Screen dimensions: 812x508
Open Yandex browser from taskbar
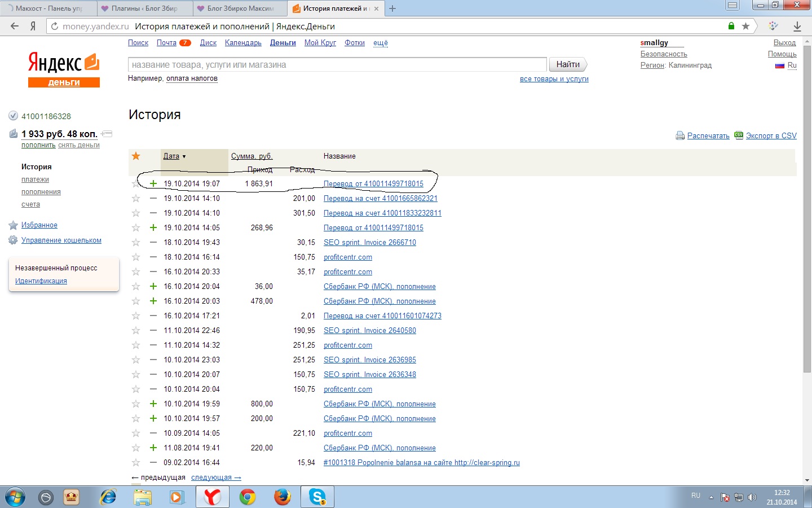tap(213, 497)
